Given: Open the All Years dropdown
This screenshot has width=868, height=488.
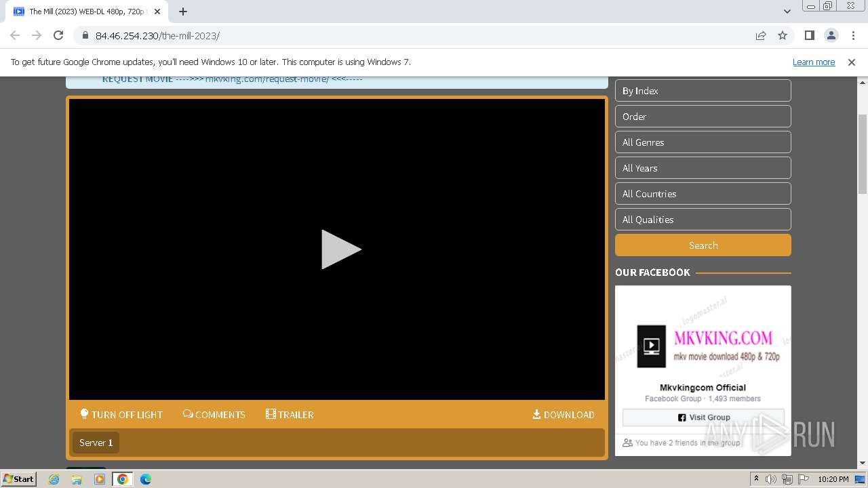Looking at the screenshot, I should (x=703, y=168).
